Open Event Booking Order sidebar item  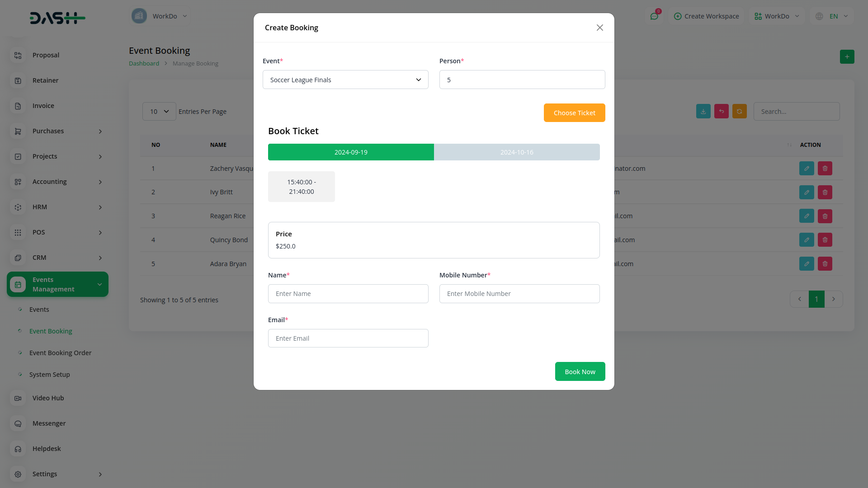(x=60, y=353)
